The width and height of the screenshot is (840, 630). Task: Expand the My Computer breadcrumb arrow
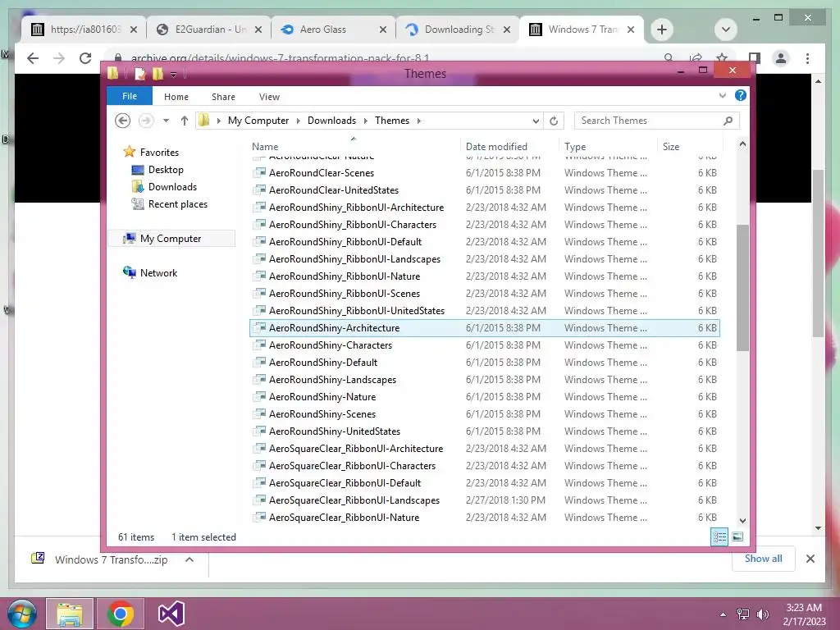[x=299, y=121]
